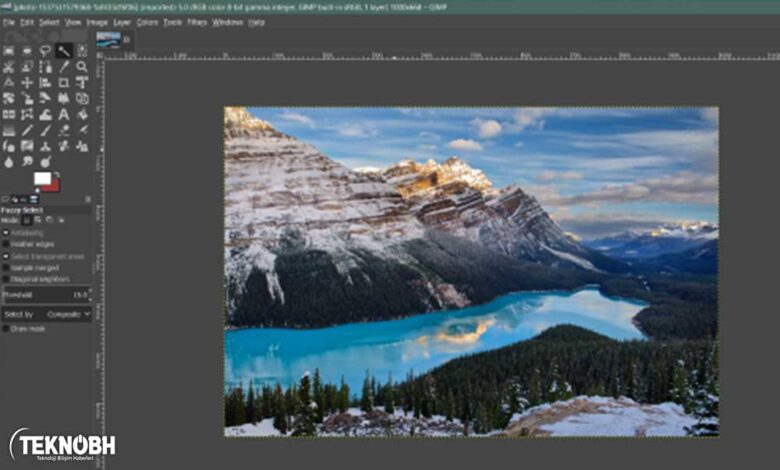
Task: Open the Colors menu
Action: (147, 22)
